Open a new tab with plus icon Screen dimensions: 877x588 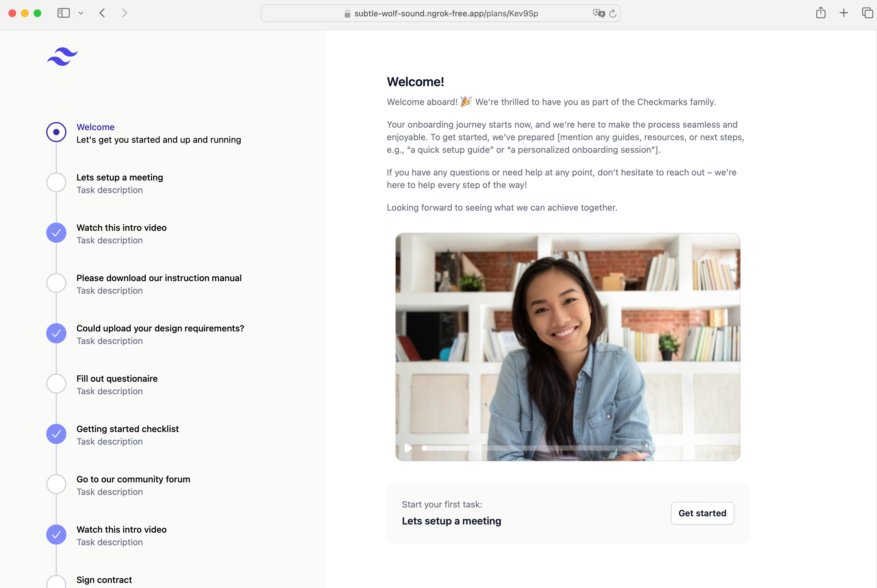(844, 13)
